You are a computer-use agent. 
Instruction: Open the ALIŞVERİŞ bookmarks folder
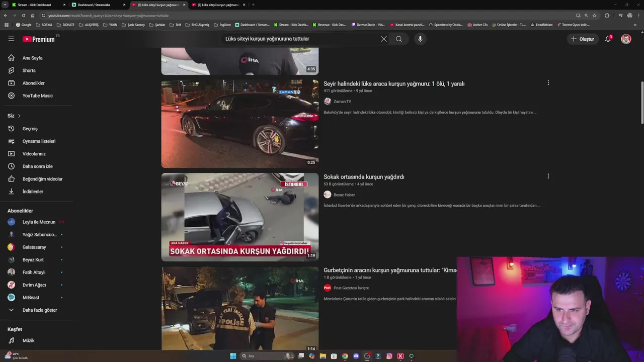[x=89, y=25]
